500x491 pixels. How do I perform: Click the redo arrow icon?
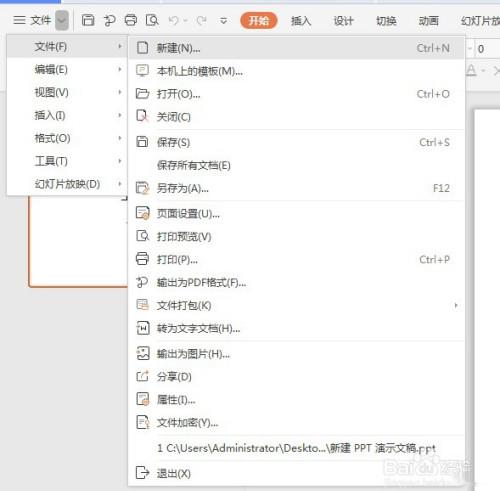point(201,21)
